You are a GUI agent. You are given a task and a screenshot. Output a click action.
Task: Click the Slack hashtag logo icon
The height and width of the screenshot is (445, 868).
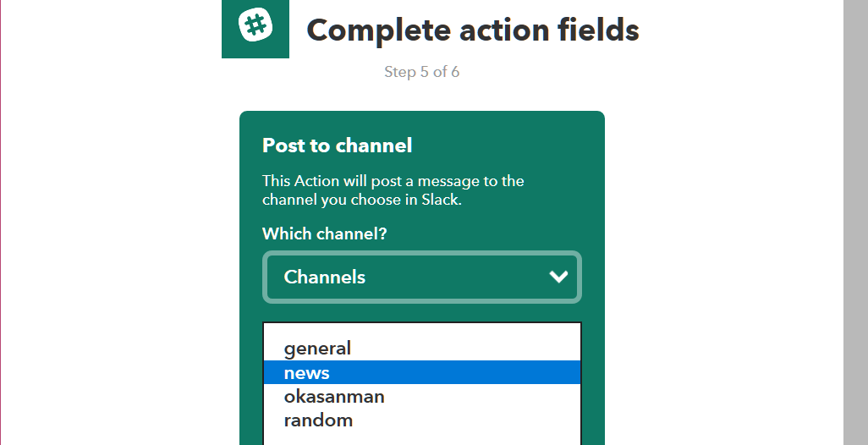point(255,26)
